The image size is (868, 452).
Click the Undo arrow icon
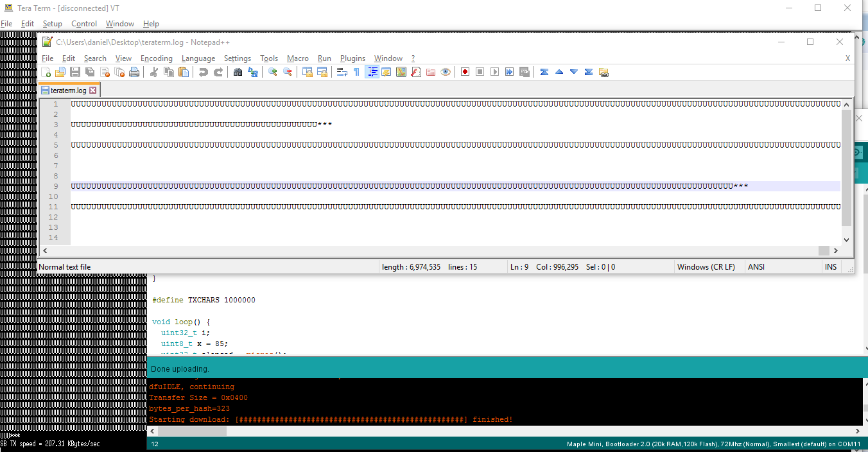click(203, 72)
